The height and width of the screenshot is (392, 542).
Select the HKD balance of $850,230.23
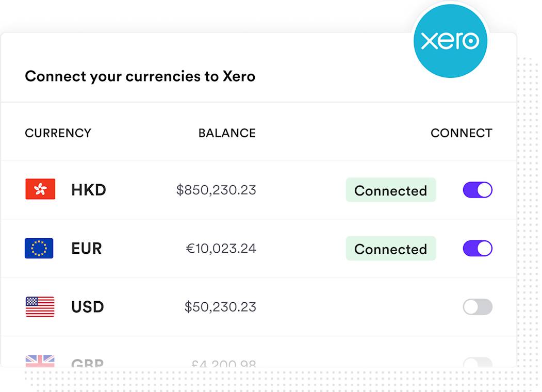pyautogui.click(x=216, y=190)
